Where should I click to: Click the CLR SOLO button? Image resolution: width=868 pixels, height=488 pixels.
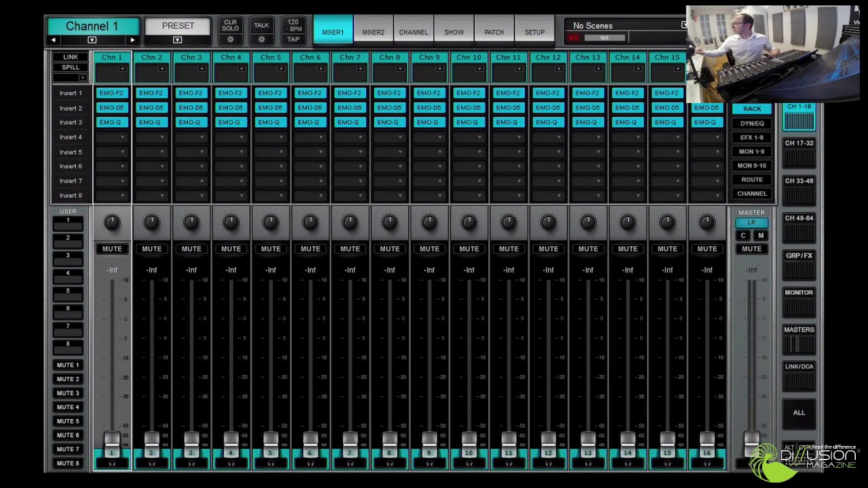point(231,25)
